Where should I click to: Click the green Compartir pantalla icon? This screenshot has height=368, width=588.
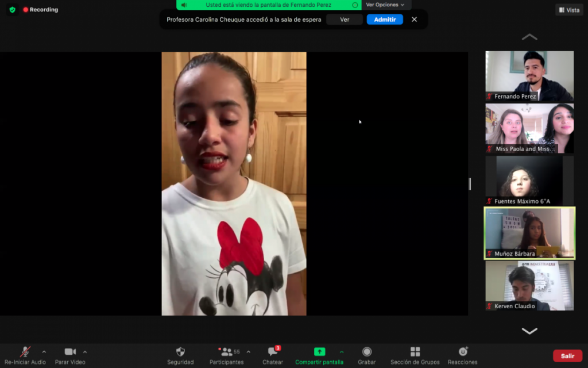click(319, 352)
